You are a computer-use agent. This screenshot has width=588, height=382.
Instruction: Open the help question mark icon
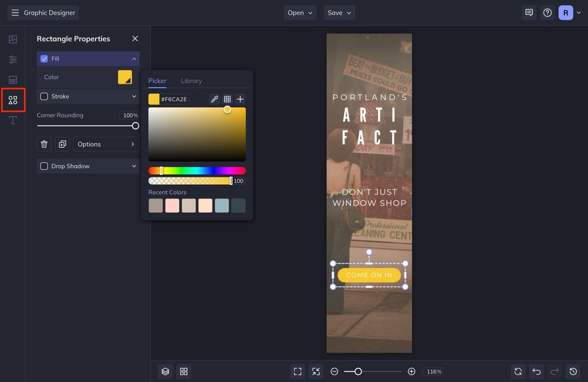tap(548, 12)
